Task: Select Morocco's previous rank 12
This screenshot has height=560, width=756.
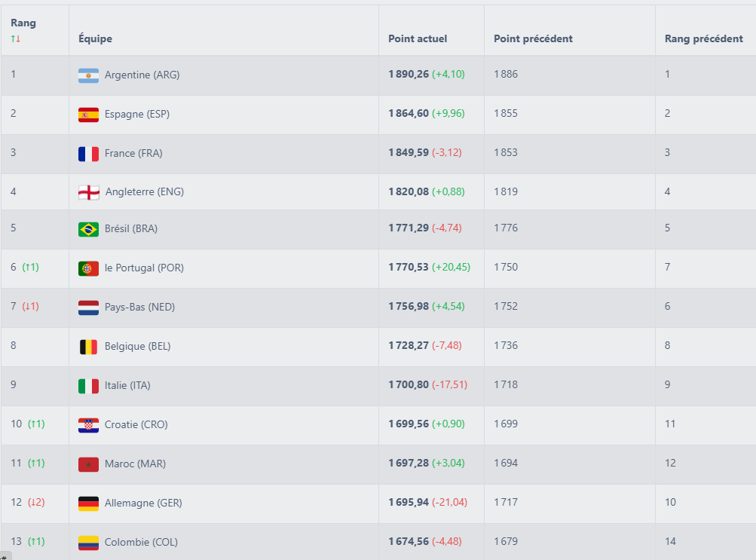Action: tap(670, 463)
